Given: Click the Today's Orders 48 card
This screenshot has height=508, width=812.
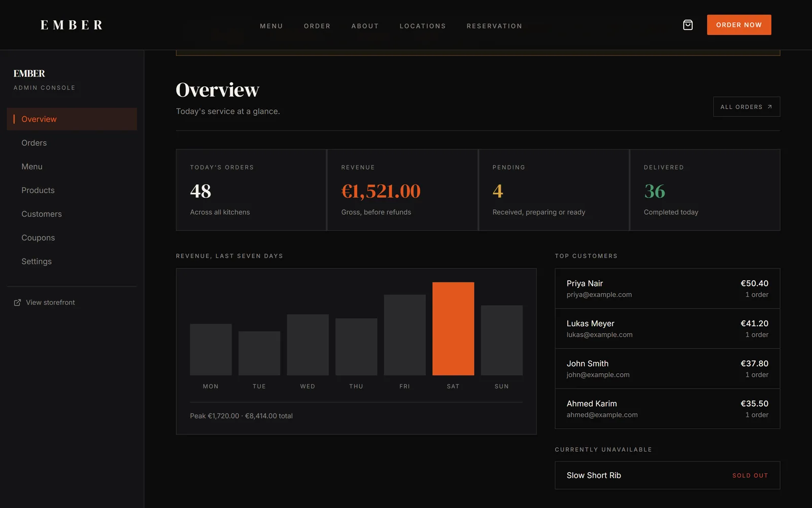Looking at the screenshot, I should coord(251,190).
